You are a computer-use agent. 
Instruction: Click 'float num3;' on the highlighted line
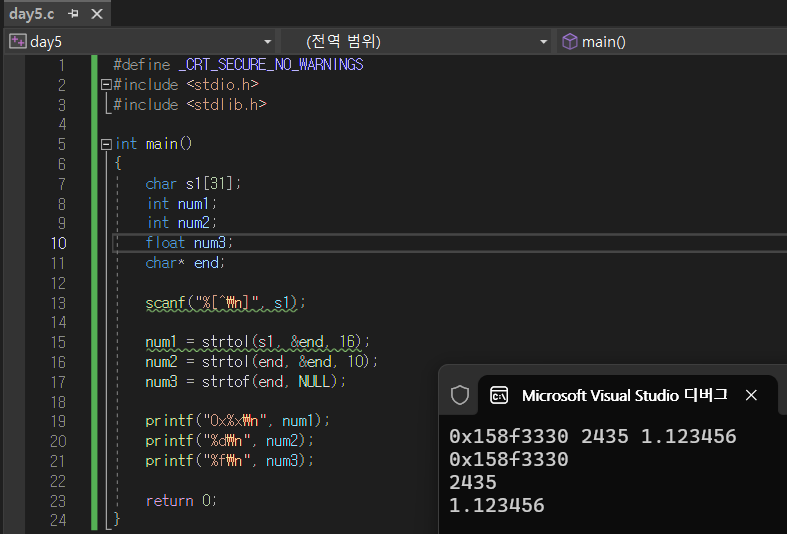[x=189, y=243]
